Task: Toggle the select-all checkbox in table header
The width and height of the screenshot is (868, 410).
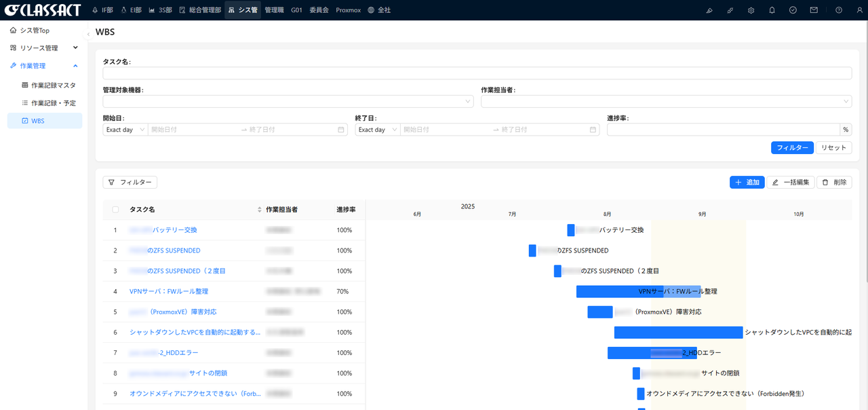Action: (115, 210)
